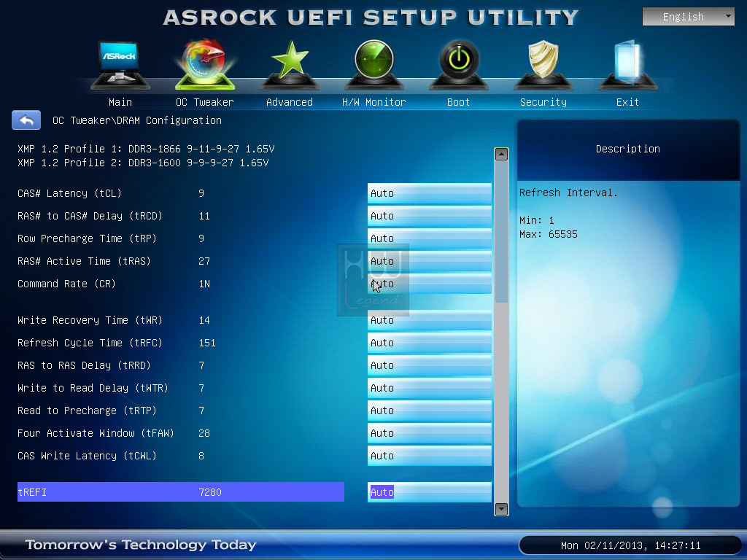
Task: Open the Main monitor icon
Action: pos(120,65)
